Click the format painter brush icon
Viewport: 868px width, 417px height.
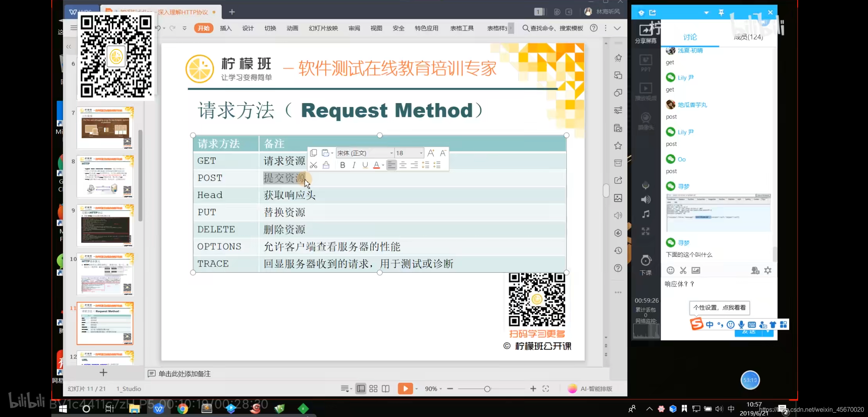coord(326,165)
